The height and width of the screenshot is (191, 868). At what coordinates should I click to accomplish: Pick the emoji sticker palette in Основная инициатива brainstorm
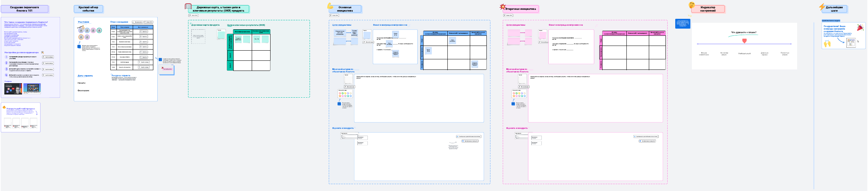[x=345, y=94]
